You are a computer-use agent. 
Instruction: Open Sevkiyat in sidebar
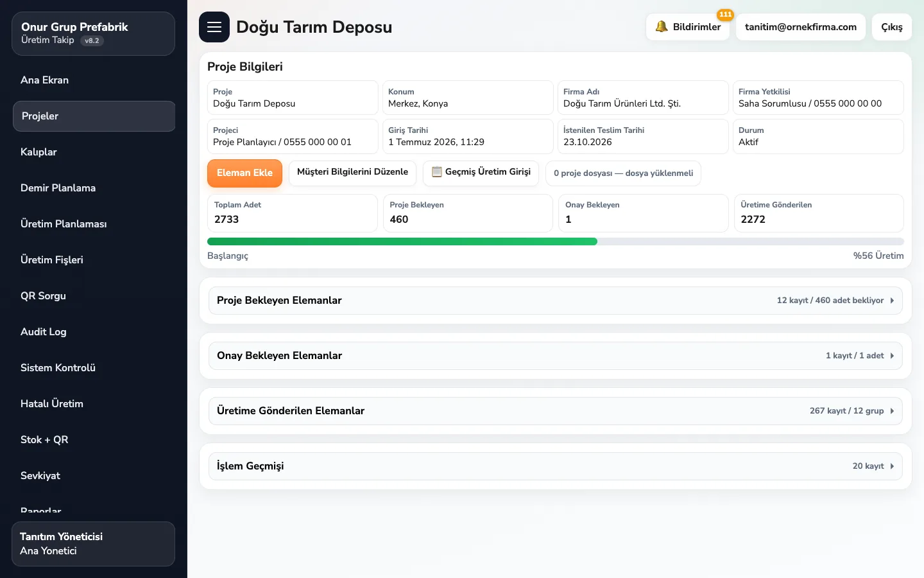coord(94,476)
